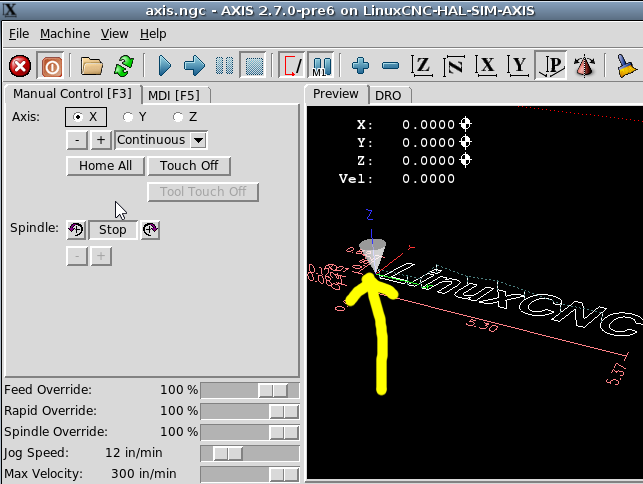Screen dimensions: 643x484
Task: Switch to rotated top view icon
Action: [454, 66]
